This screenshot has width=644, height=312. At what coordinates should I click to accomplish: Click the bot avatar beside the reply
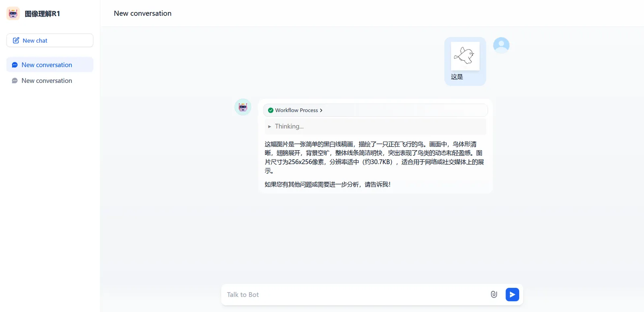pos(243,107)
